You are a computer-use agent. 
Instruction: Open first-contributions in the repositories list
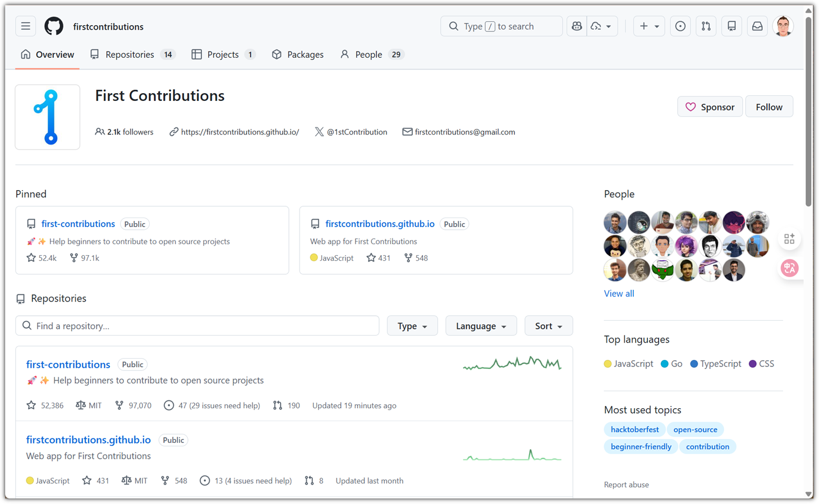point(68,364)
